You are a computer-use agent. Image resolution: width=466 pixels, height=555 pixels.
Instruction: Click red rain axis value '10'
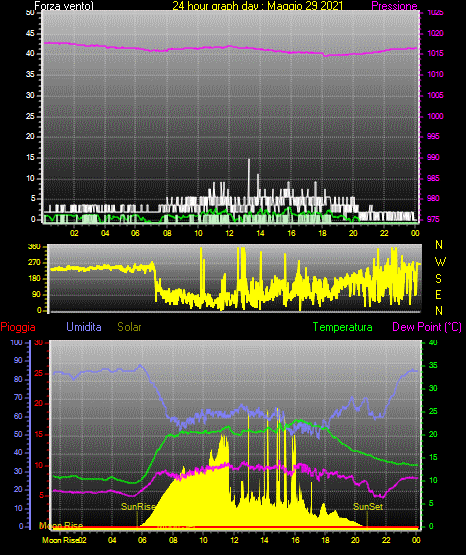coord(39,465)
